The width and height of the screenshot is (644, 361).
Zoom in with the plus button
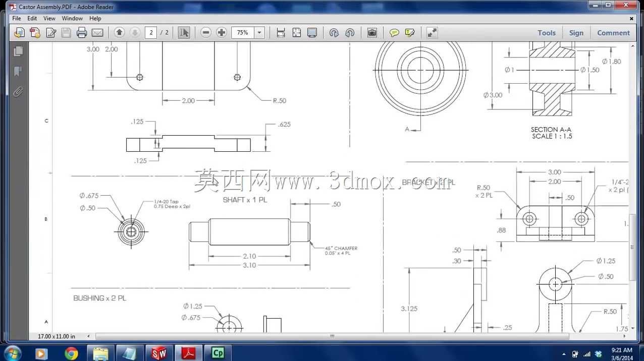coord(221,32)
